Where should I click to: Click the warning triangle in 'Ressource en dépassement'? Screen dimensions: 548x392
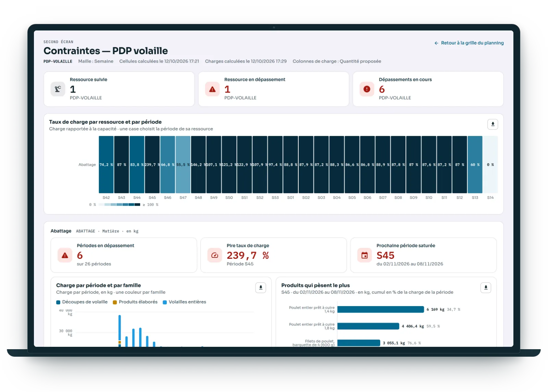212,89
